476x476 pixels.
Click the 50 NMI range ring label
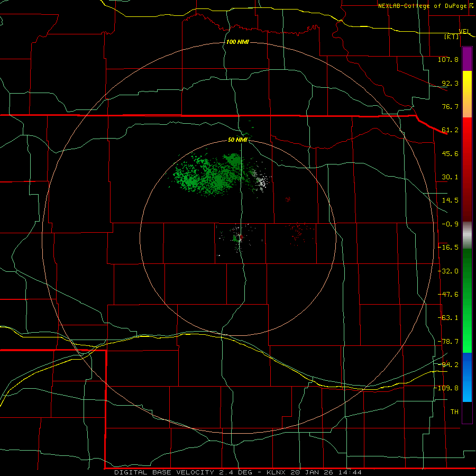pyautogui.click(x=237, y=140)
